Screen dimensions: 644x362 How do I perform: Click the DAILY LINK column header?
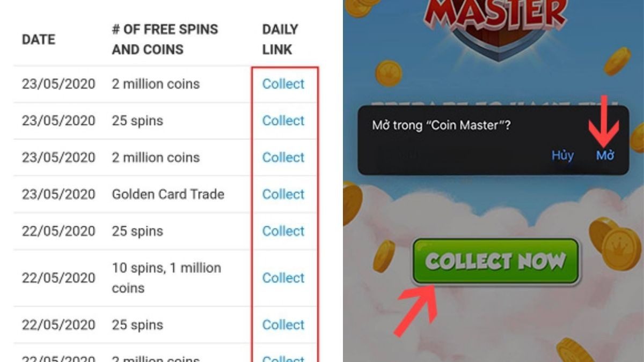point(280,40)
